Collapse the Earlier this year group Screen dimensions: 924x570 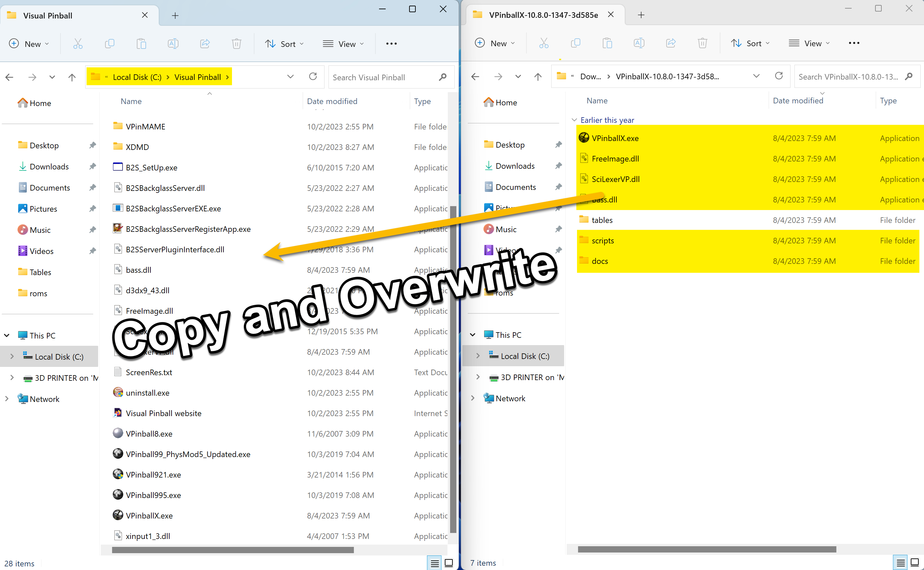click(x=574, y=120)
